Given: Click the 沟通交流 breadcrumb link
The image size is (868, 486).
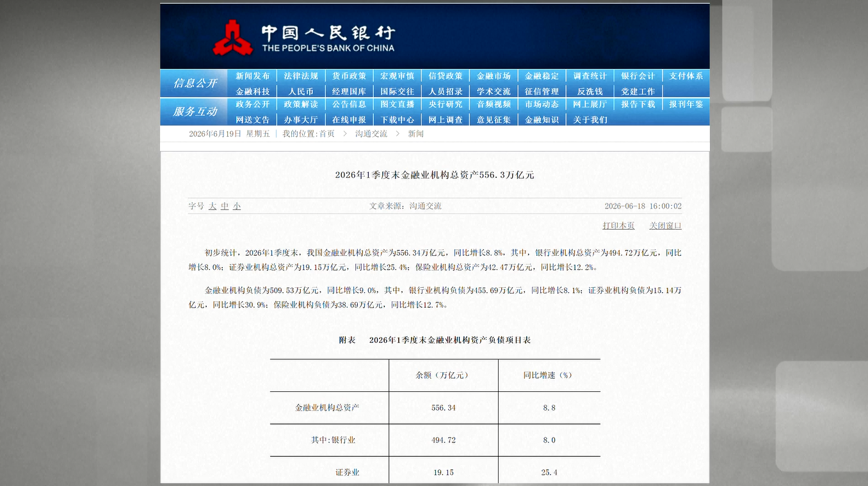Looking at the screenshot, I should (371, 134).
